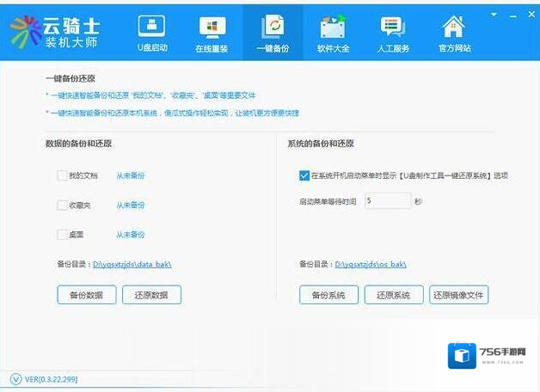540x392 pixels.
Task: Open the os_bak system backup directory link
Action: tap(370, 265)
